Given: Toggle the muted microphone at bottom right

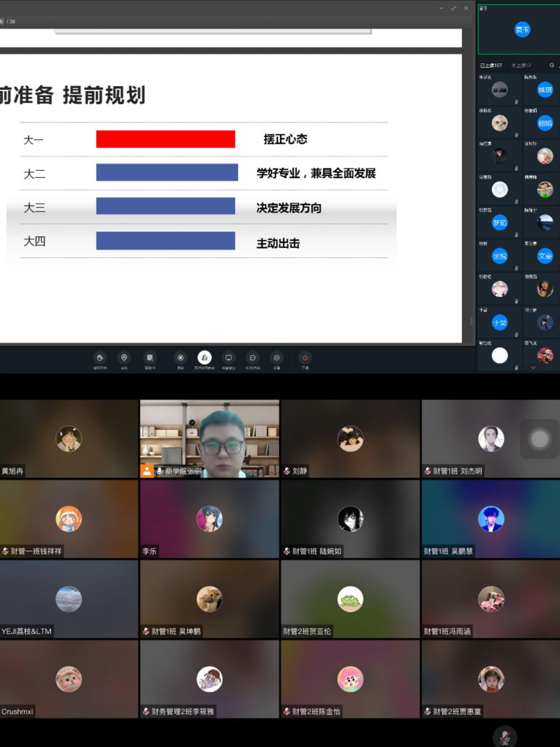Looking at the screenshot, I should (505, 737).
